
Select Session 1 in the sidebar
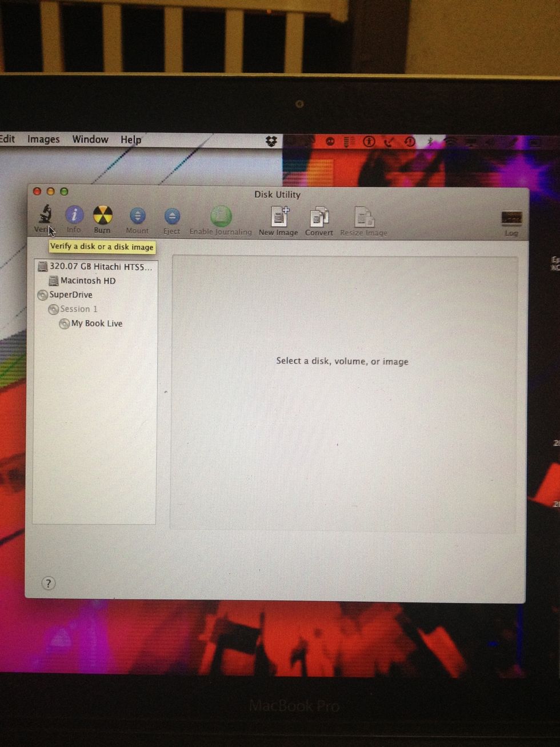73,309
